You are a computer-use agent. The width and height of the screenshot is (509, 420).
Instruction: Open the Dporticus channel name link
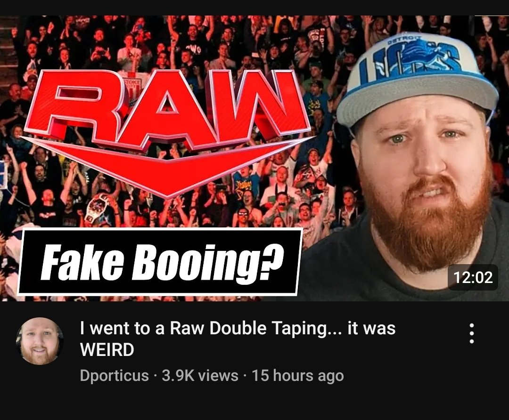click(x=114, y=376)
